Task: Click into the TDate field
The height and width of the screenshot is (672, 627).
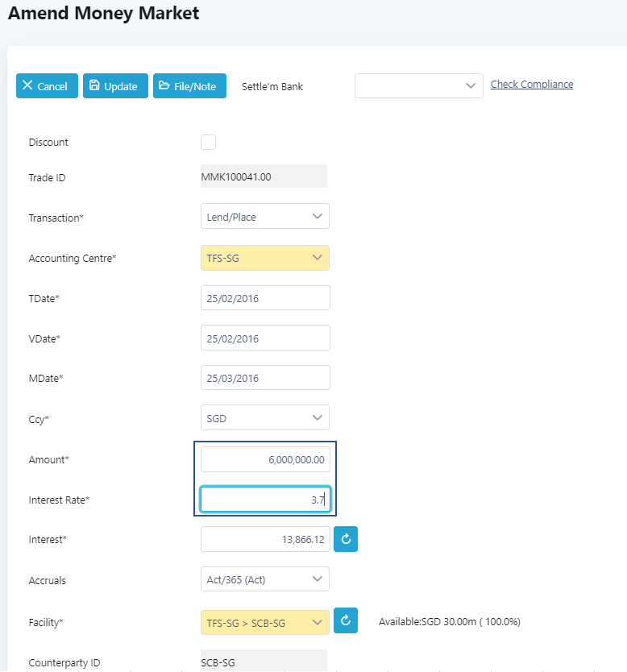Action: (x=264, y=297)
